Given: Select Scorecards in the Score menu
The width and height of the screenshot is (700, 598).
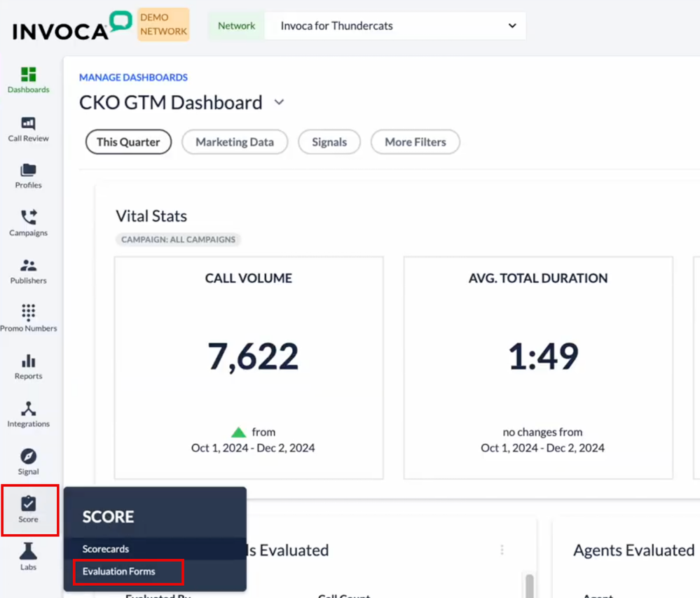Looking at the screenshot, I should tap(106, 549).
